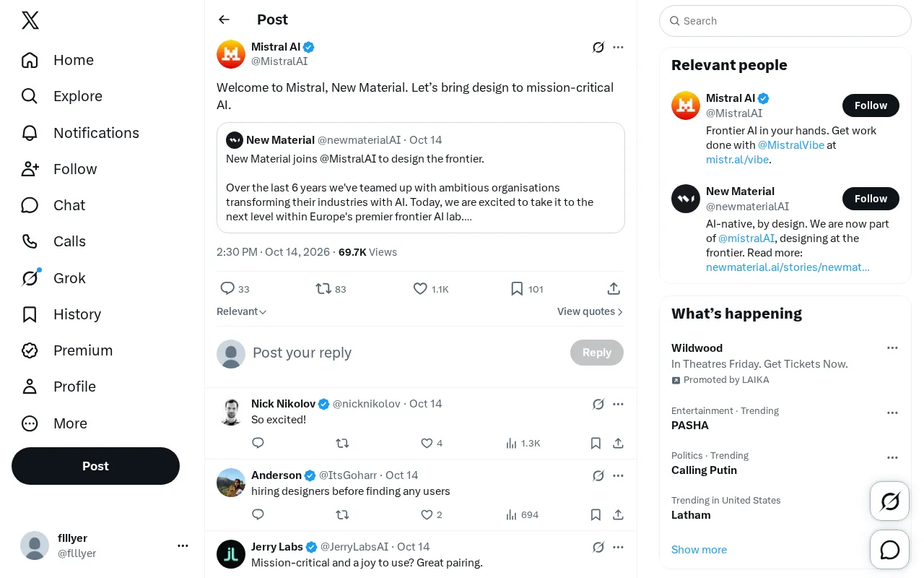
Task: Click the X logo in sidebar
Action: (x=30, y=21)
